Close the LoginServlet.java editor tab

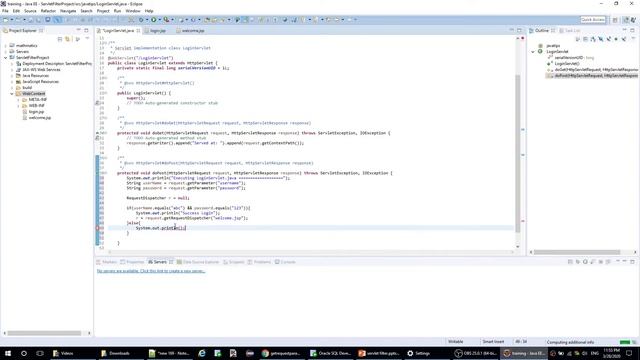coord(138,31)
